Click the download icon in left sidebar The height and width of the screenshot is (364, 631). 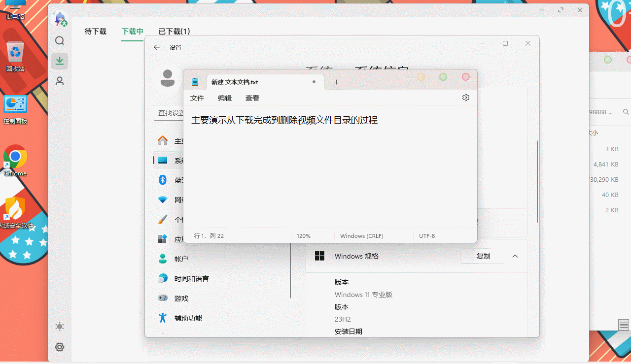60,61
